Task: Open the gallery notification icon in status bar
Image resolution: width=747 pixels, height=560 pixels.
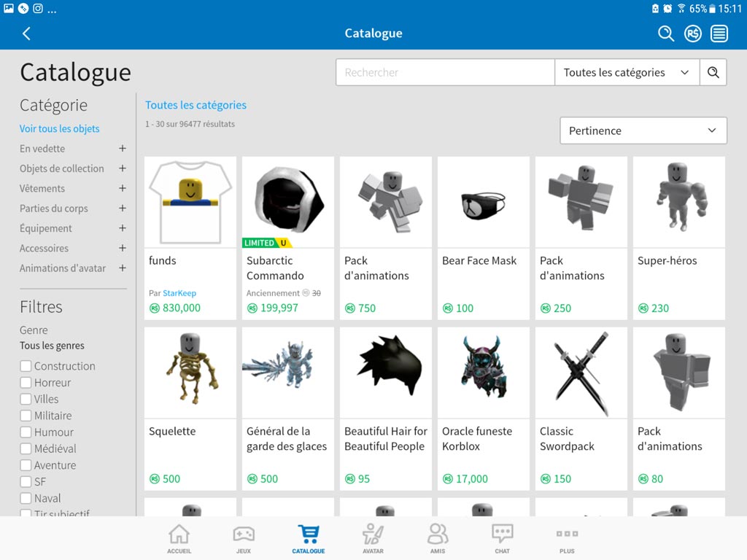Action: tap(9, 8)
